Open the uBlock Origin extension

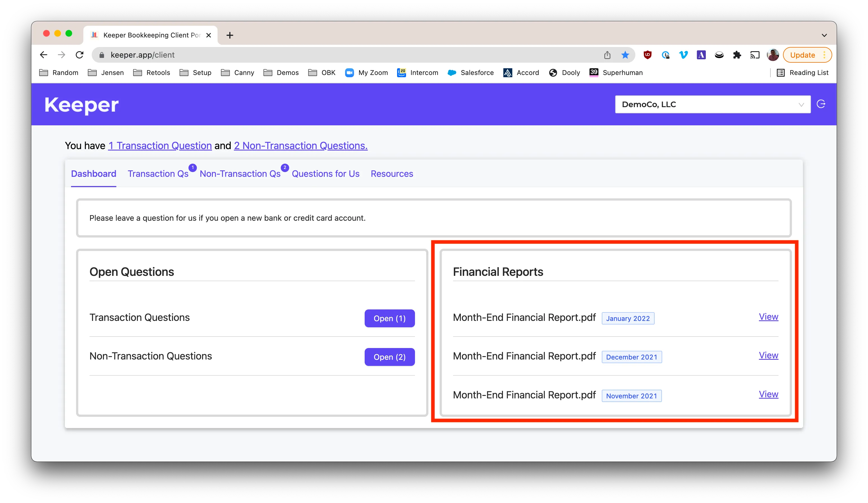648,55
